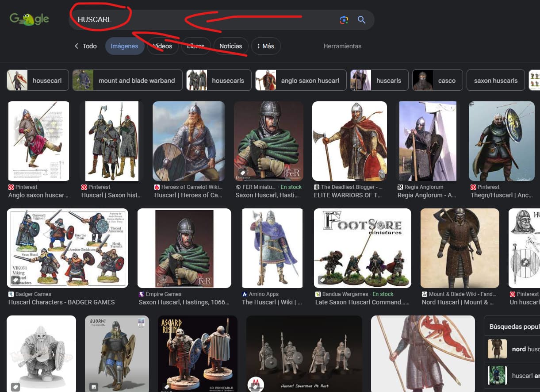Open the Anglo saxon huscarl Pinterest thumbnail
This screenshot has height=392, width=540.
point(38,141)
